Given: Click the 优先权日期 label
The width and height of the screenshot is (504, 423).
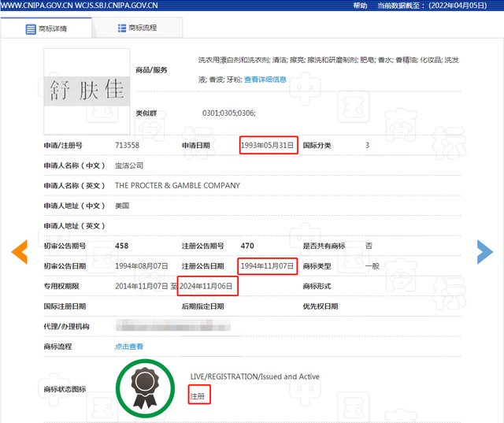Looking at the screenshot, I should (321, 306).
